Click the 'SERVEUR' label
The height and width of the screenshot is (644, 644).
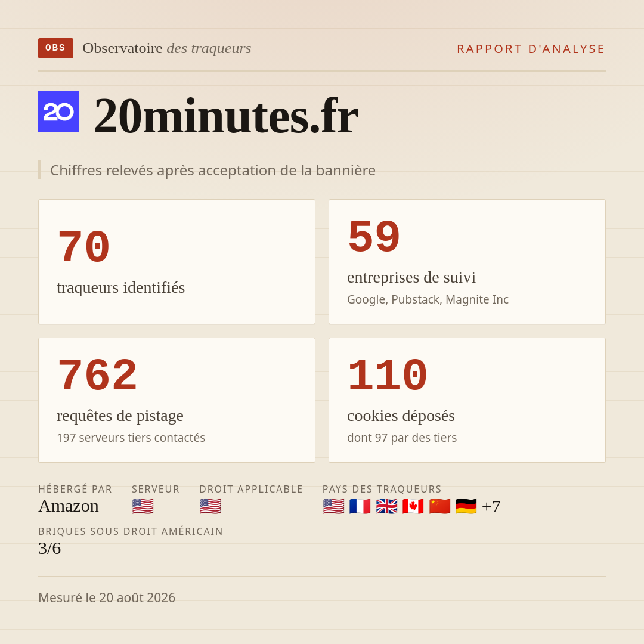click(156, 489)
